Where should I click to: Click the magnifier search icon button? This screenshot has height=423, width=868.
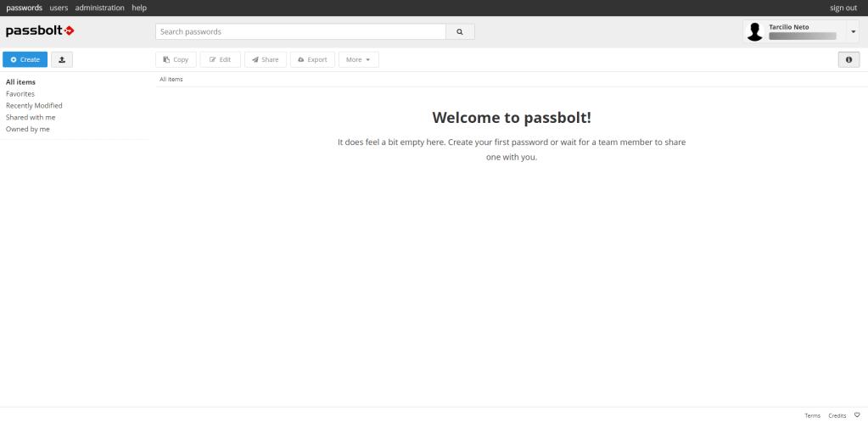[x=460, y=31]
